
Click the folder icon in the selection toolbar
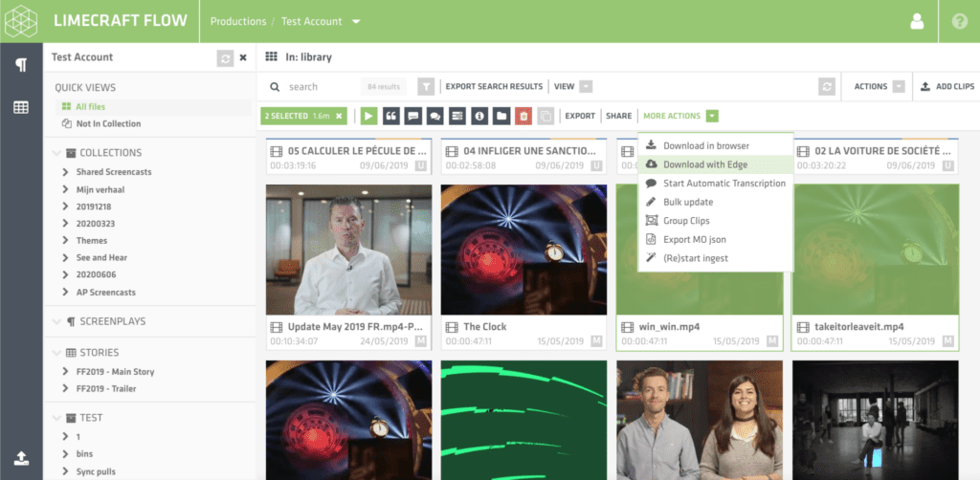[x=501, y=116]
